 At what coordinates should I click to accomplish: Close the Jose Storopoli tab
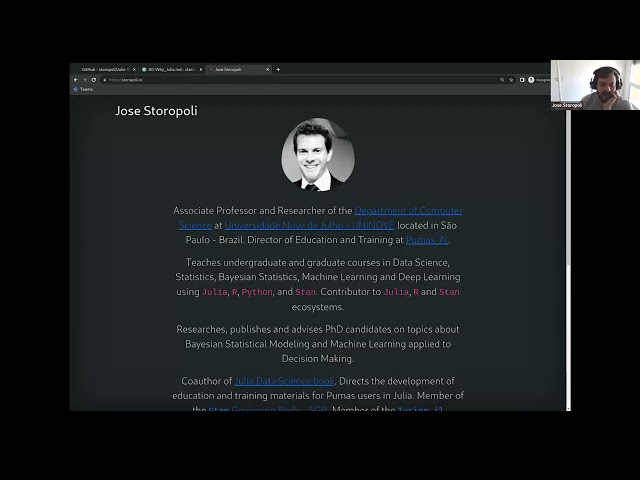(x=268, y=70)
